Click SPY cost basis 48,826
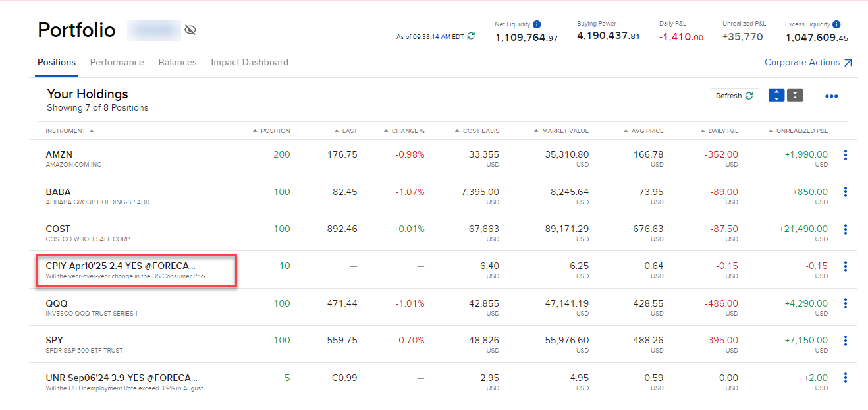Viewport: 868px width, 410px height. pyautogui.click(x=483, y=341)
